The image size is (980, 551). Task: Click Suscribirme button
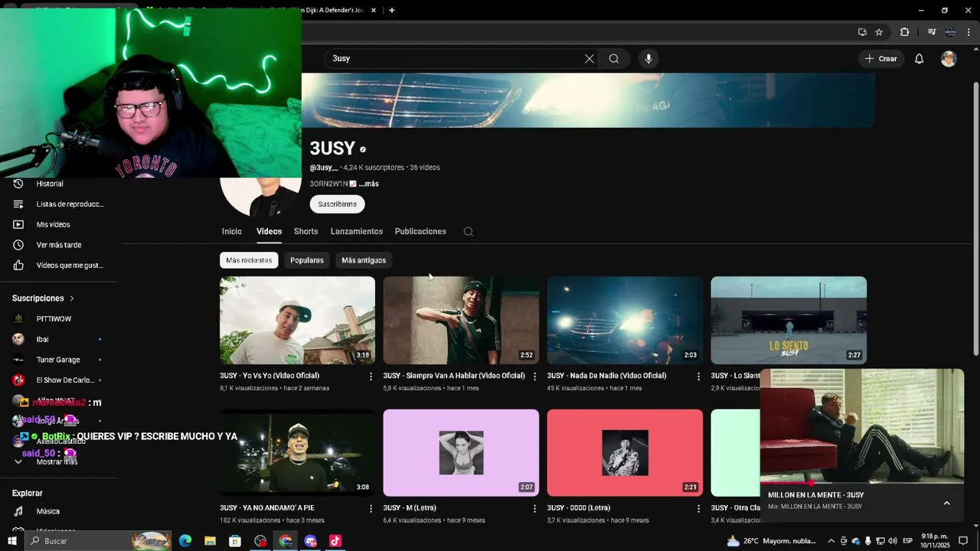(x=337, y=204)
